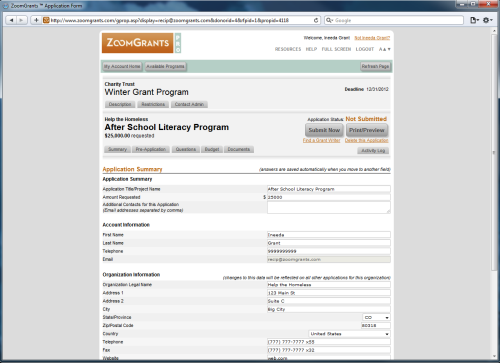Click the search magnifier icon in the Google box
The image size is (500, 363).
[x=329, y=20]
